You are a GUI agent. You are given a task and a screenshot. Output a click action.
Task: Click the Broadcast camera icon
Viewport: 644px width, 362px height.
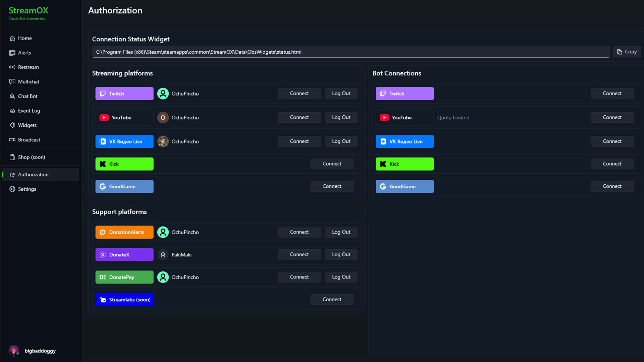[12, 140]
